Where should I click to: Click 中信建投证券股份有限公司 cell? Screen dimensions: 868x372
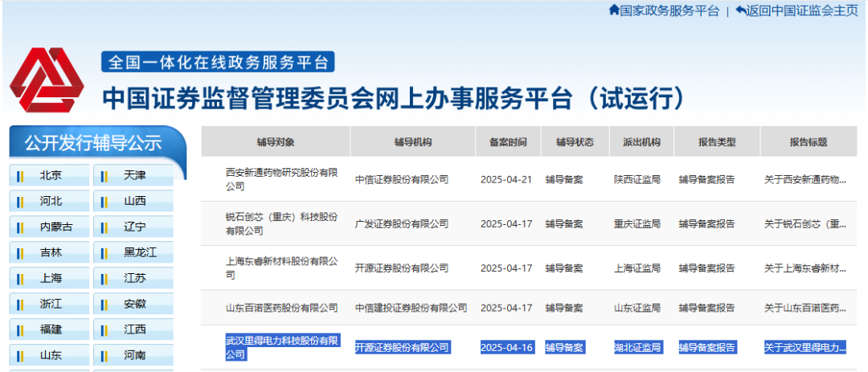click(x=411, y=308)
